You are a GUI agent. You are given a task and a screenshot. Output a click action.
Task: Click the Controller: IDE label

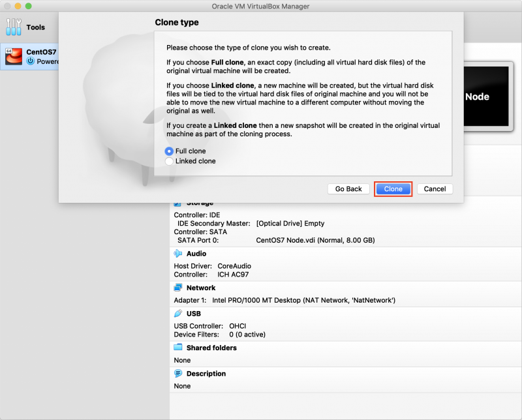pyautogui.click(x=197, y=215)
